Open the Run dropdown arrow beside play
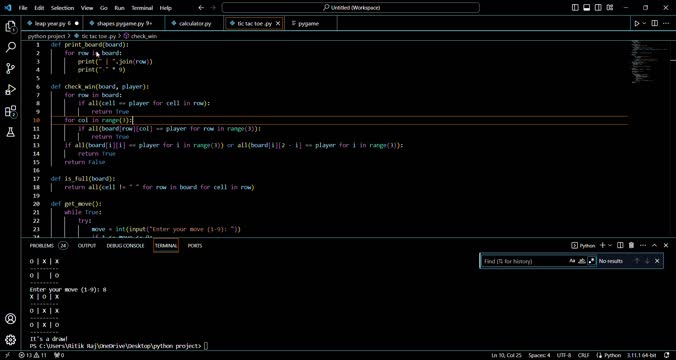Screen dimensions: 676x360 pyautogui.click(x=645, y=23)
